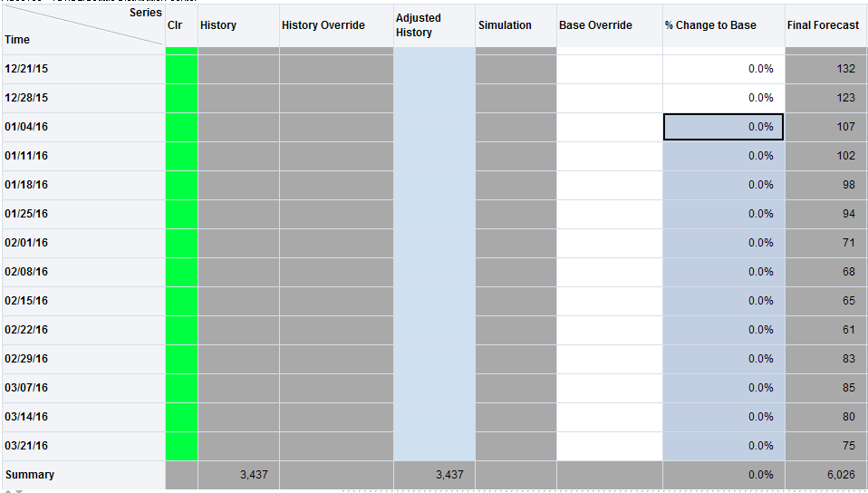Click Final Forecast value 71
Viewport: 868px width, 493px height.
coord(826,243)
